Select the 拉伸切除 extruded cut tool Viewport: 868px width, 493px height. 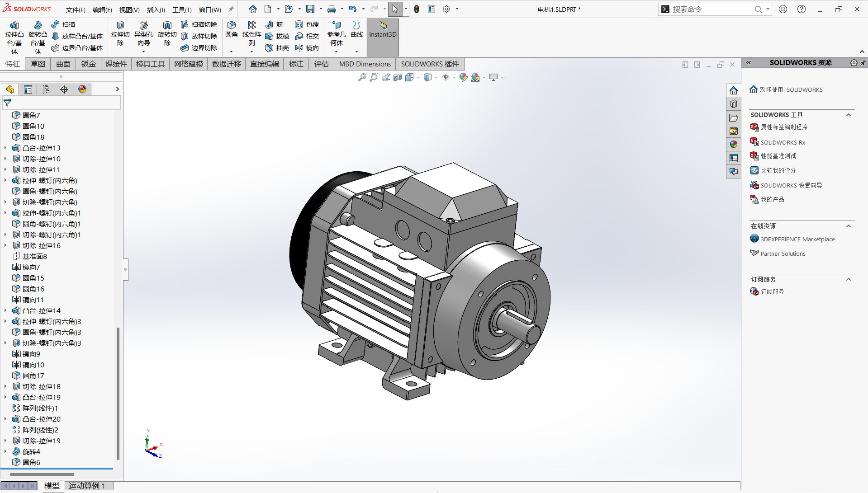(120, 34)
